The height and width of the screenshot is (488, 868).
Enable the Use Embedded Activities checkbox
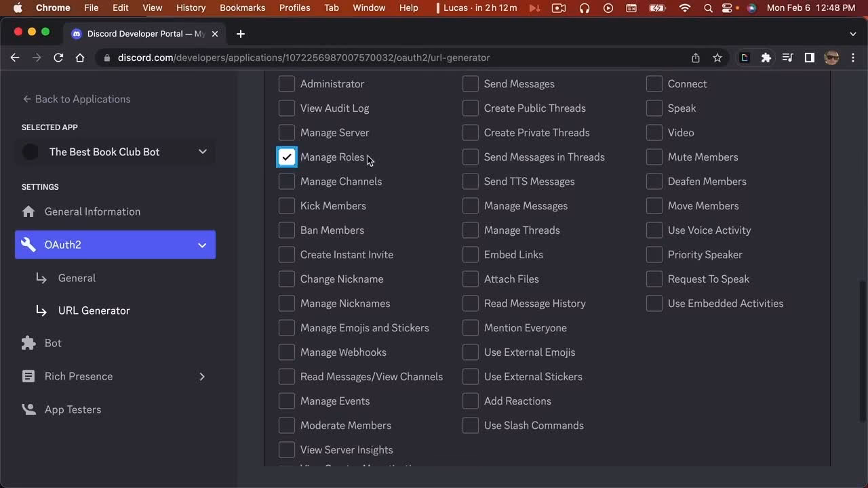click(654, 304)
